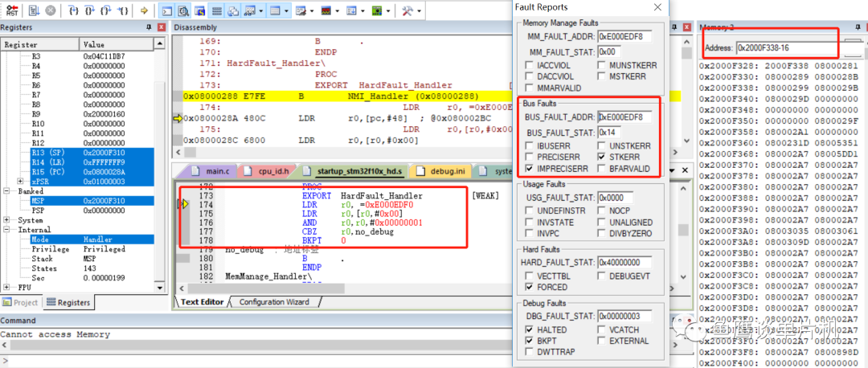The height and width of the screenshot is (368, 868).
Task: Close the active editor tab
Action: click(686, 170)
